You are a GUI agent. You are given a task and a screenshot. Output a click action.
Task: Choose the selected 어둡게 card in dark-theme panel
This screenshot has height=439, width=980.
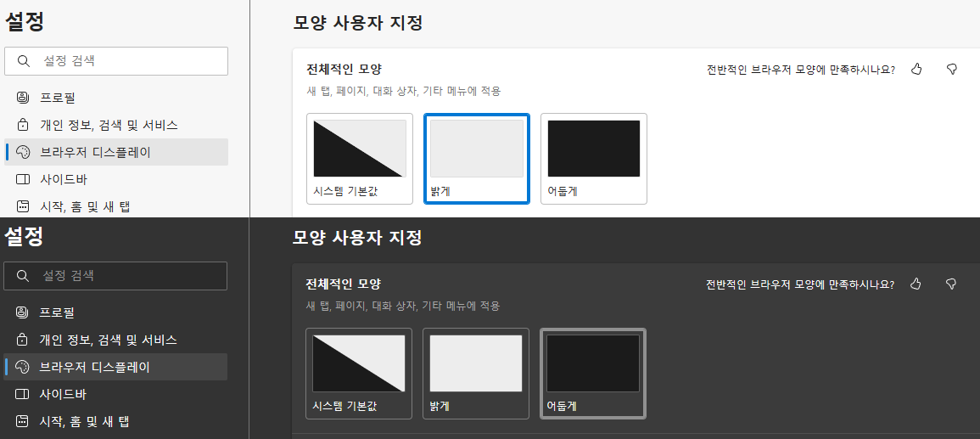pyautogui.click(x=592, y=374)
